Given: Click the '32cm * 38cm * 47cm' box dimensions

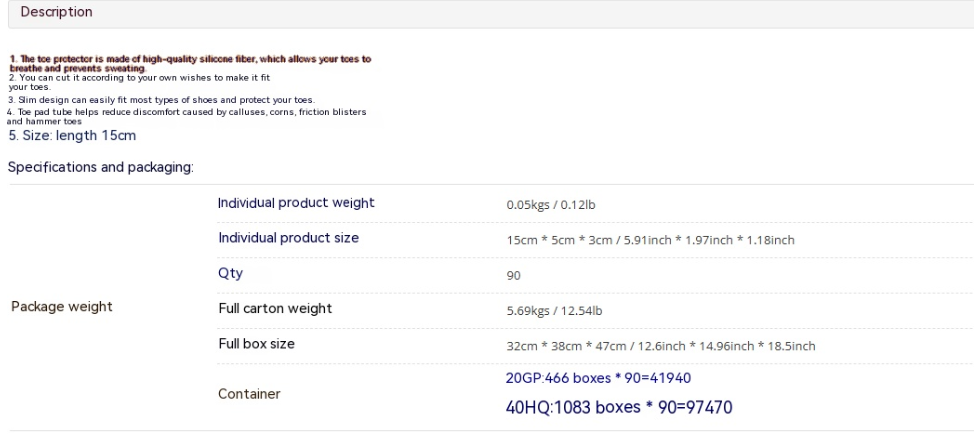Looking at the screenshot, I should [660, 346].
